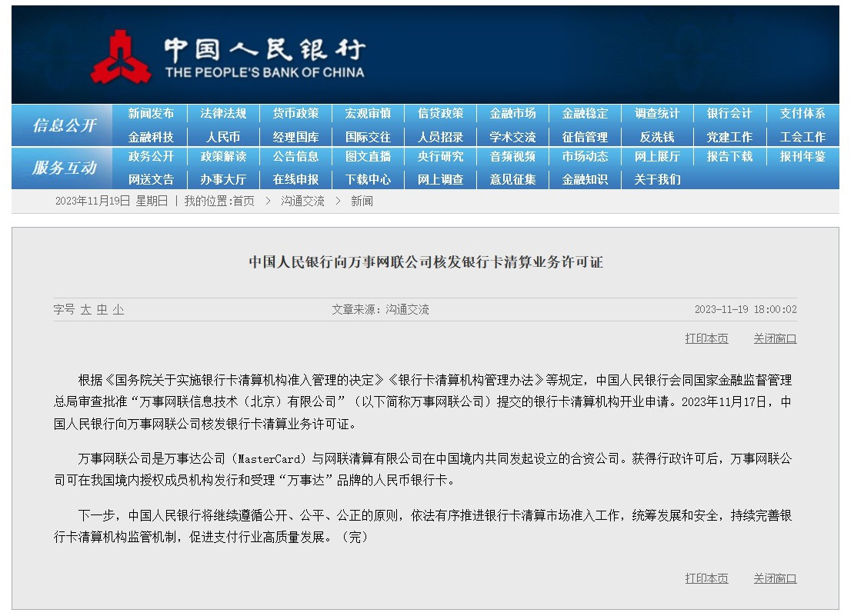Open 办事大厅 service hall
Viewport: 854px width, 616px height.
pyautogui.click(x=223, y=180)
